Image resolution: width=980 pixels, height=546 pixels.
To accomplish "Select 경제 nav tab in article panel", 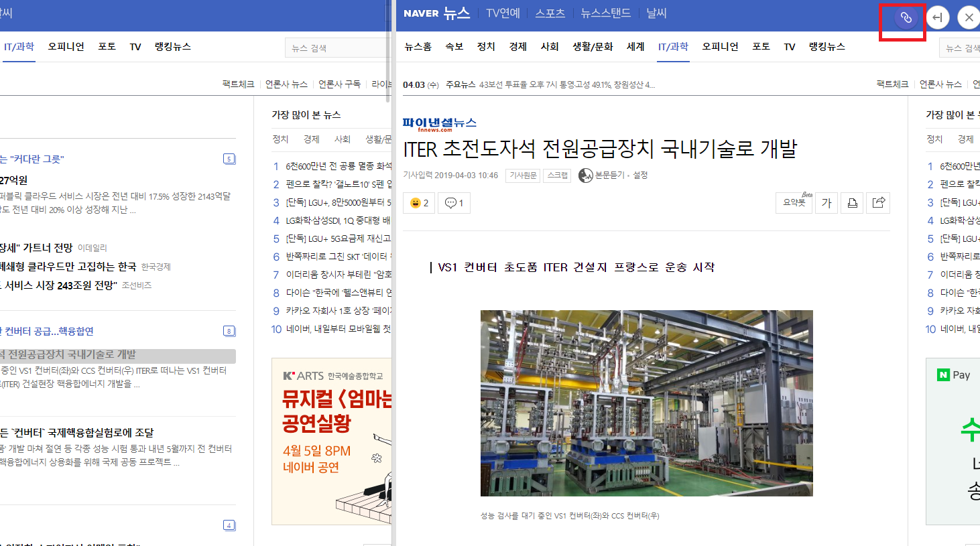I will point(518,46).
